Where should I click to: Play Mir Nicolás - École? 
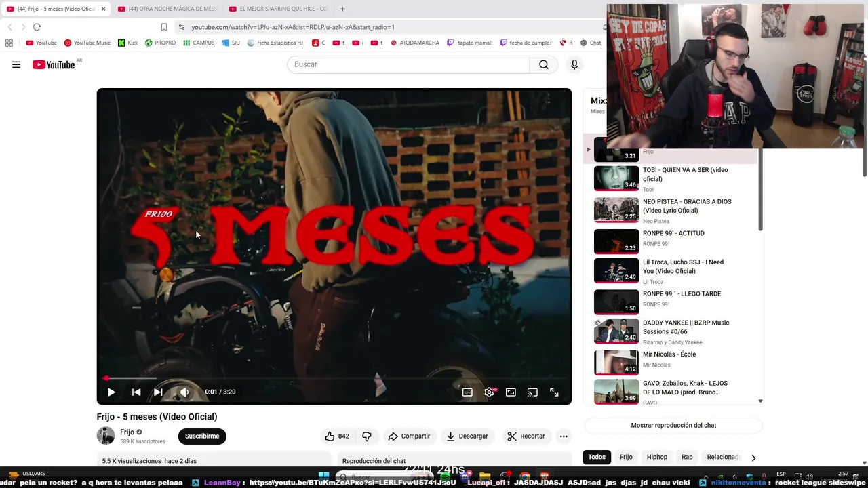[671, 362]
